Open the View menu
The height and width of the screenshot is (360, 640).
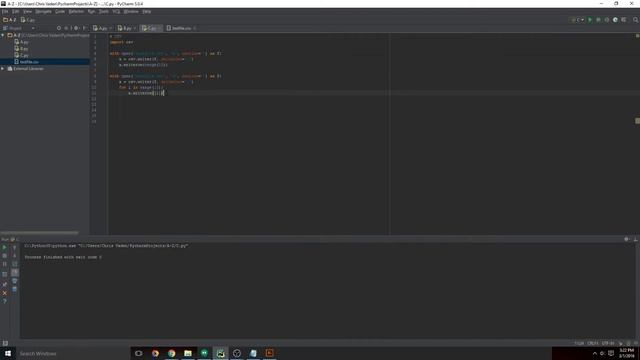point(27,11)
